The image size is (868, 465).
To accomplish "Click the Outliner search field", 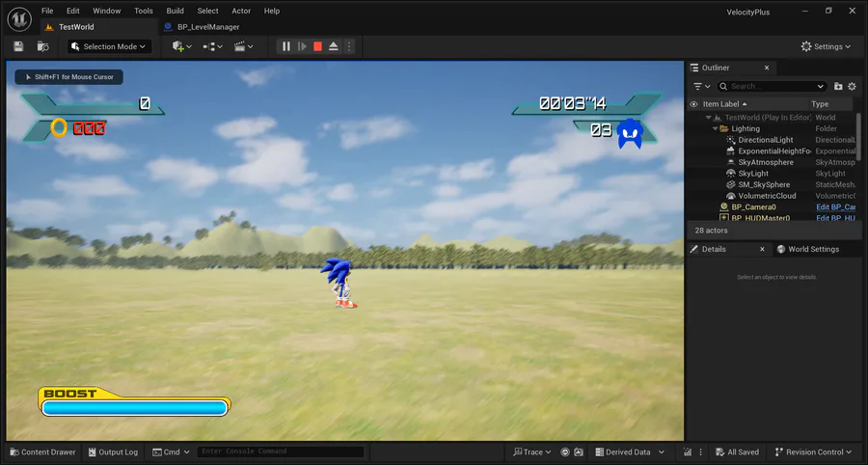I will click(772, 87).
